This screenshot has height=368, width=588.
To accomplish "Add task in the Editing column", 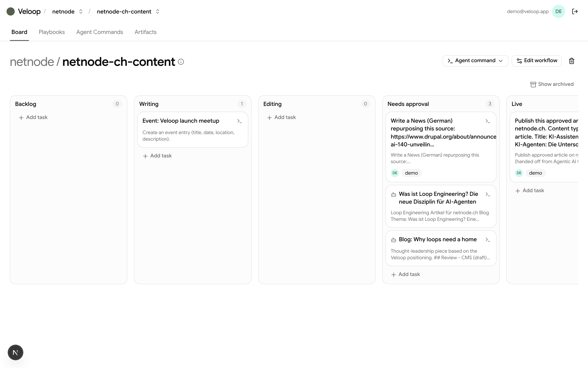I will pyautogui.click(x=282, y=117).
